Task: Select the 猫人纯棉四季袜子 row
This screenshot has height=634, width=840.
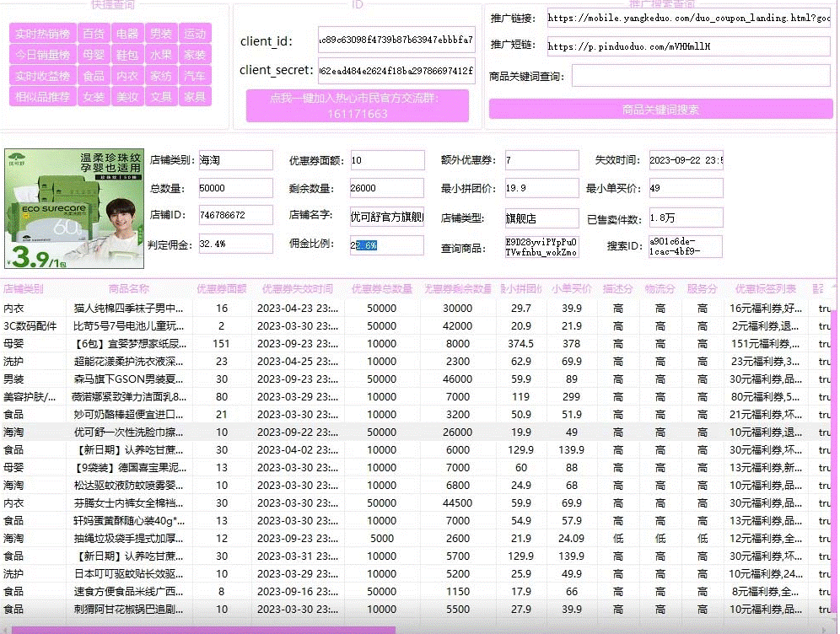Action: 416,309
